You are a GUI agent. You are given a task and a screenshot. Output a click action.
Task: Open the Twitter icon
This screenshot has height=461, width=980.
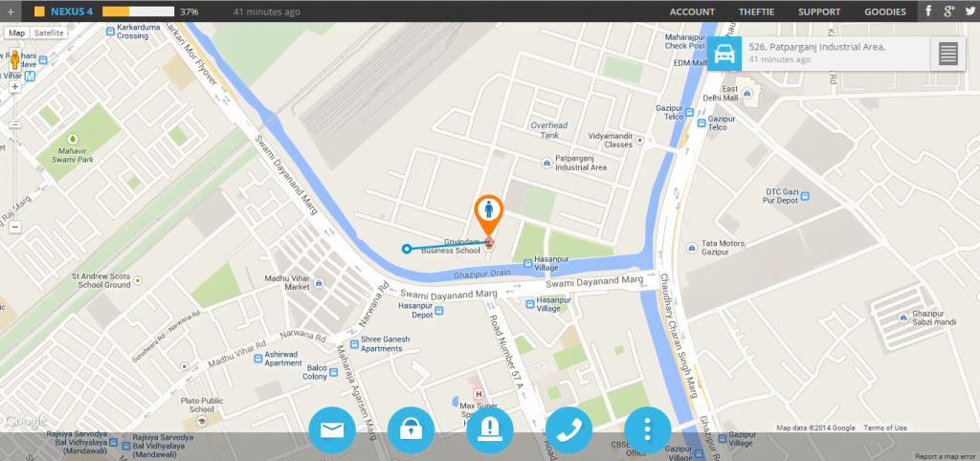(x=969, y=11)
